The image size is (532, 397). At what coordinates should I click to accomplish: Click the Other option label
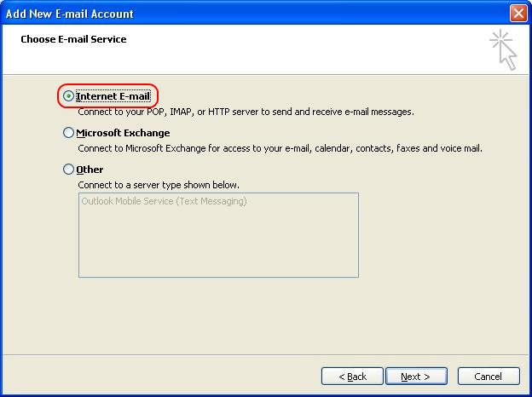tap(90, 170)
